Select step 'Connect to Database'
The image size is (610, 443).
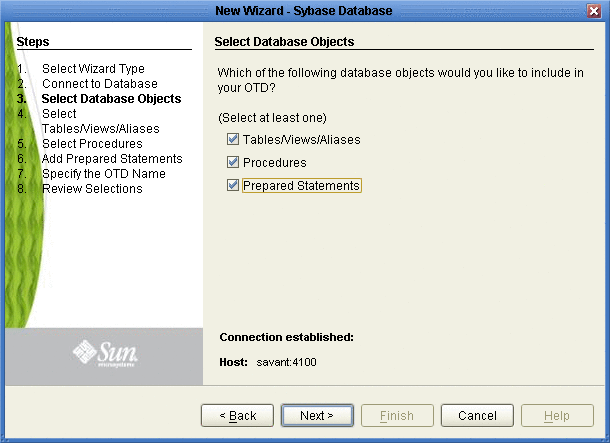(x=100, y=84)
